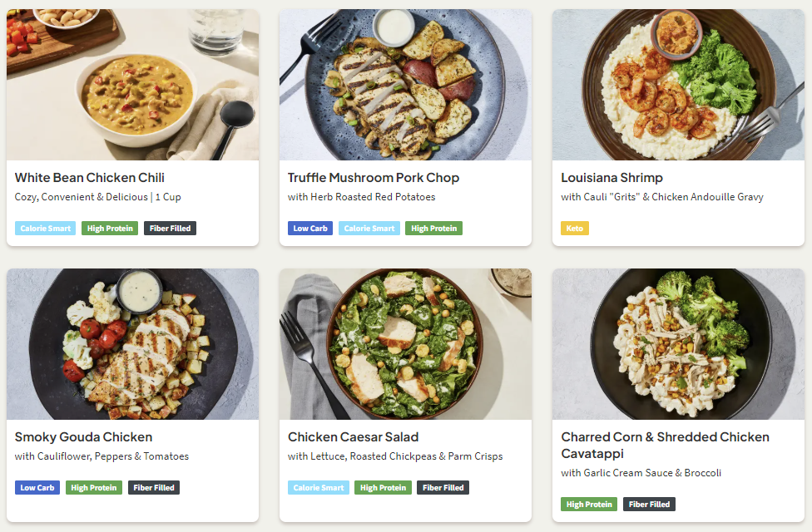The image size is (812, 532).
Task: Select High Protein tag on Chicken Caesar Salad
Action: point(383,488)
